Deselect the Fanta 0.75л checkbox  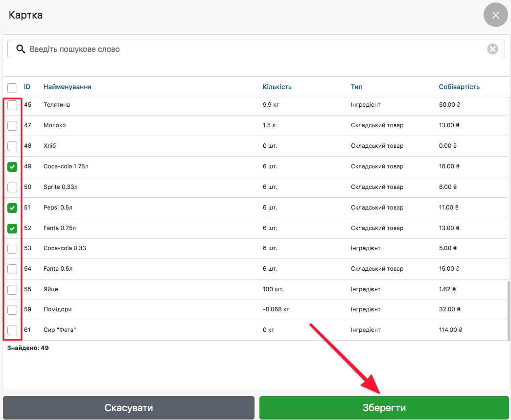pyautogui.click(x=12, y=229)
